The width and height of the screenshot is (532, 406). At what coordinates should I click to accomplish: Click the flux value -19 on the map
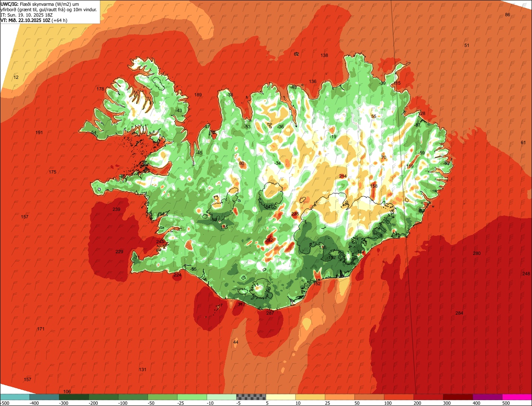click(x=332, y=137)
